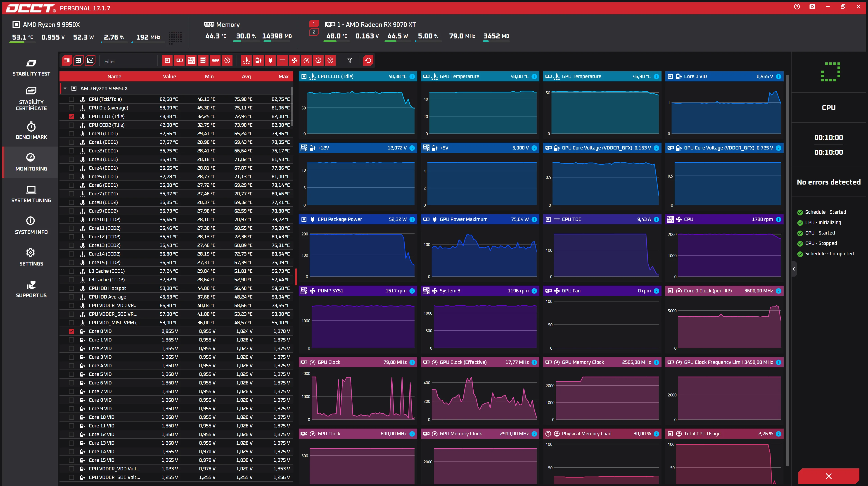The image size is (868, 486).
Task: Open the Stability Certificate page
Action: click(x=31, y=99)
